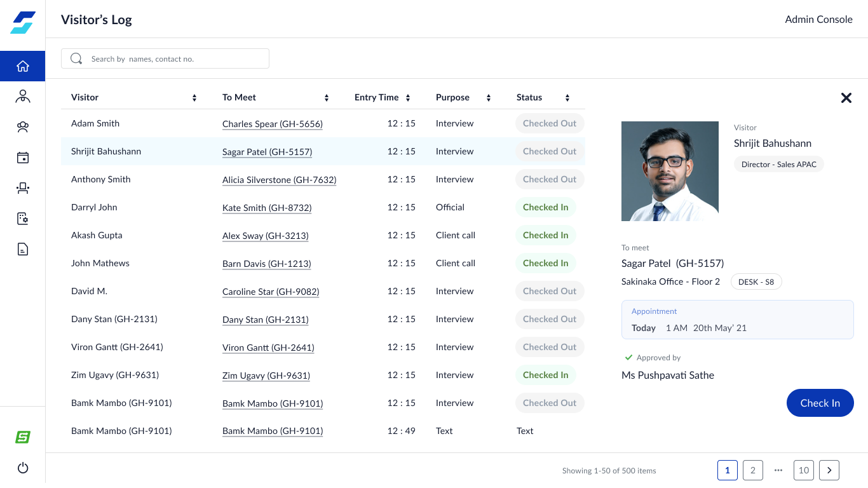The image size is (868, 488).
Task: Close the visitor details panel
Action: (x=846, y=98)
